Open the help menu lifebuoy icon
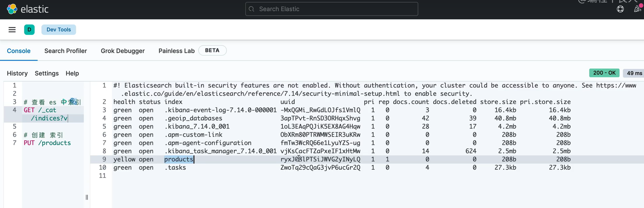The image size is (644, 208). coord(620,9)
